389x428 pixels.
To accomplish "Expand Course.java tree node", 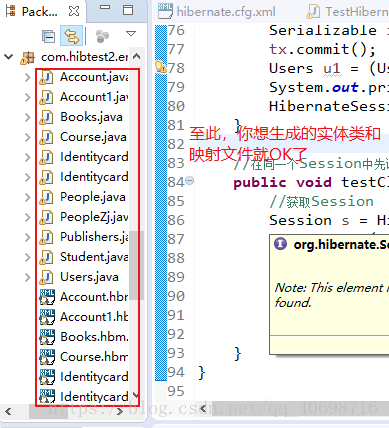I will (28, 137).
